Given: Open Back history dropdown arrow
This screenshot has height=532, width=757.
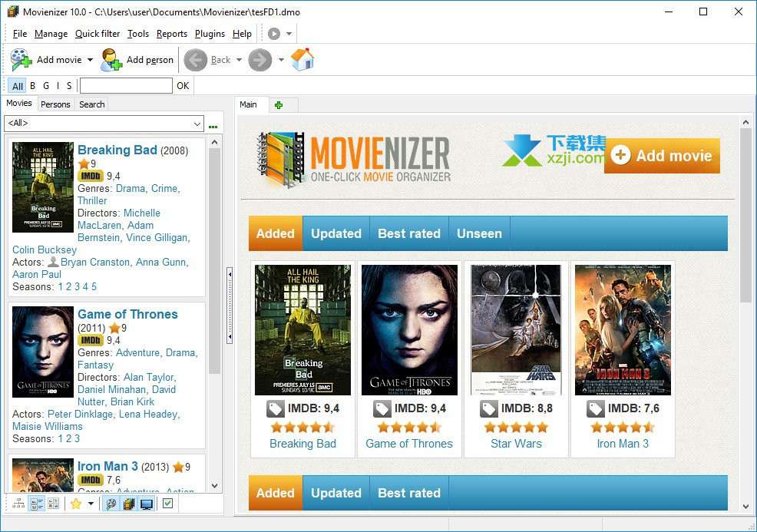Looking at the screenshot, I should click(x=239, y=60).
